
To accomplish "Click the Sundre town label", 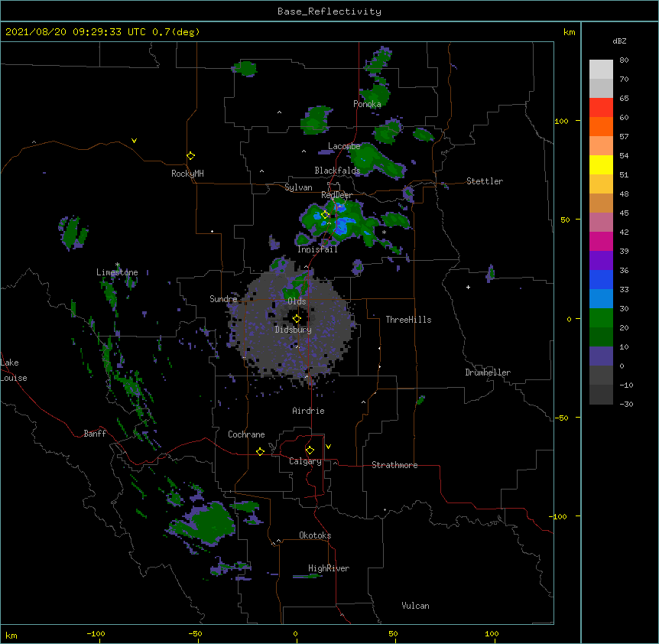I will tap(223, 299).
